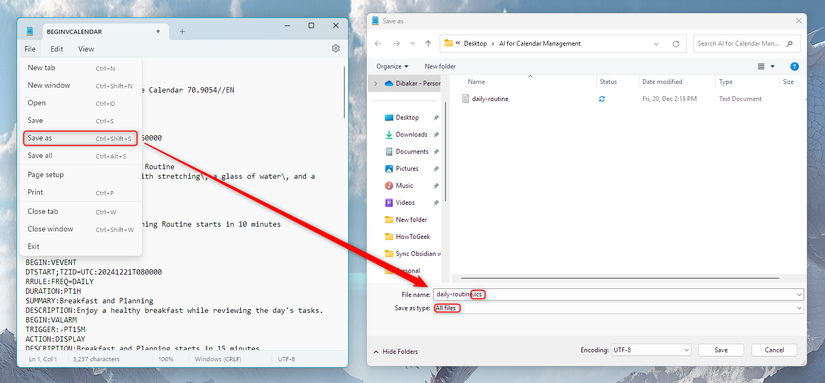This screenshot has width=825, height=383.
Task: Click the sync status icon for daily-routine
Action: (602, 99)
